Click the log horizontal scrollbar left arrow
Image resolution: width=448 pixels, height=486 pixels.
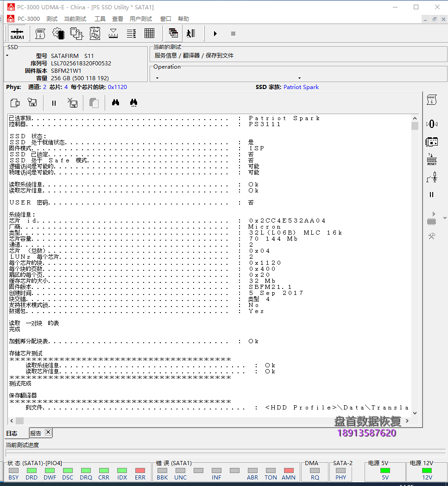(12, 421)
